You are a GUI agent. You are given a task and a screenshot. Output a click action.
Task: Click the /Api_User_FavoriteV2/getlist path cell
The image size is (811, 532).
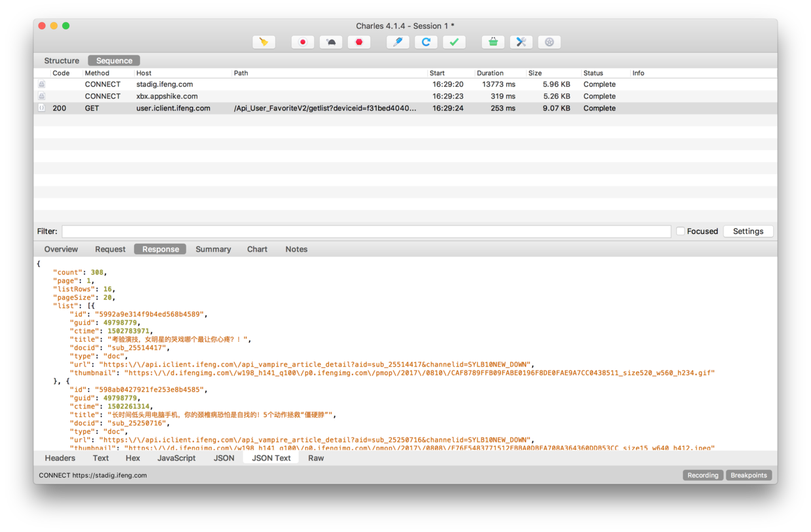point(325,108)
